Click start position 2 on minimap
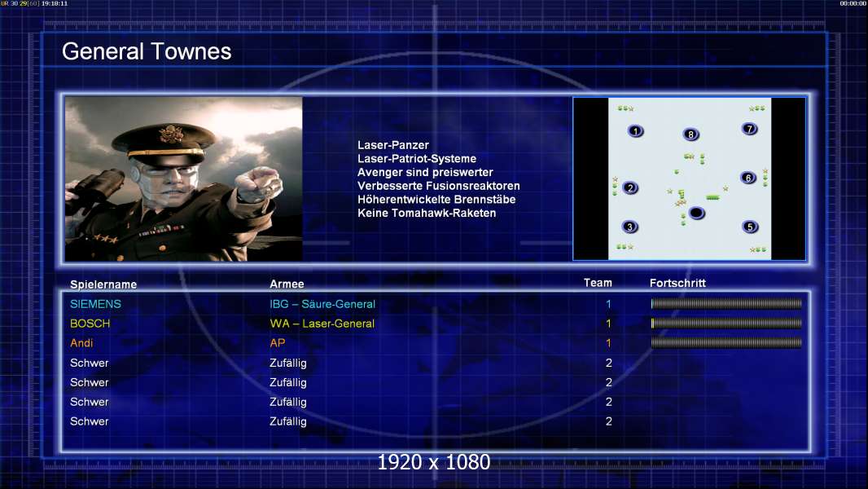Screen dimensions: 868x489 [630, 187]
